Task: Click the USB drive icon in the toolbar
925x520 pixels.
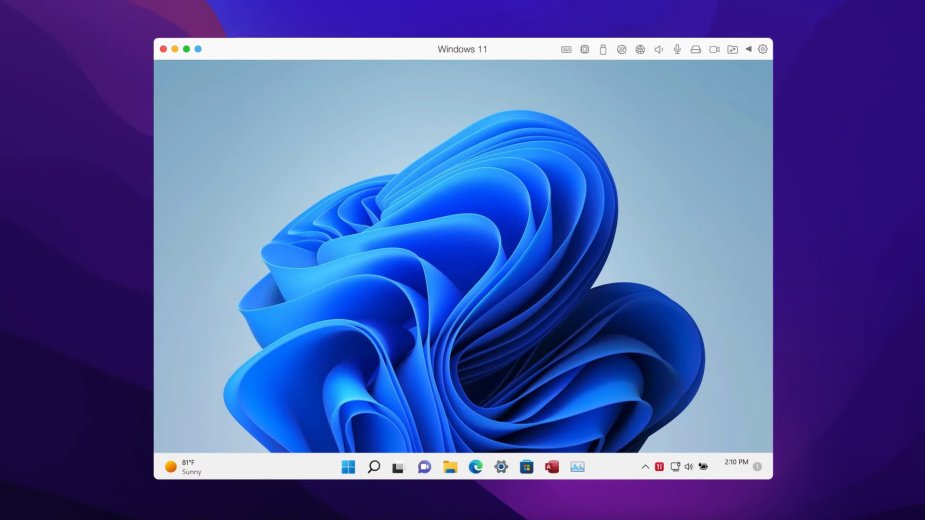Action: tap(603, 50)
